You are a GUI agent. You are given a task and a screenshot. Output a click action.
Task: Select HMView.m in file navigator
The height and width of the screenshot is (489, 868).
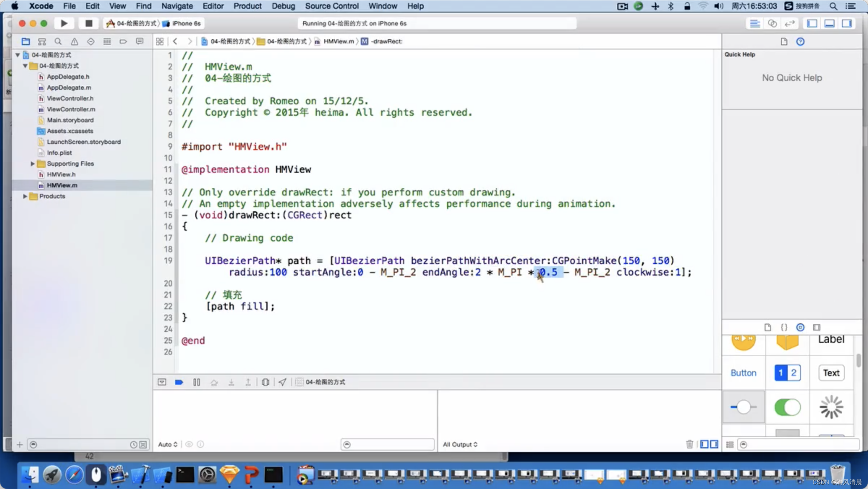[x=61, y=185]
